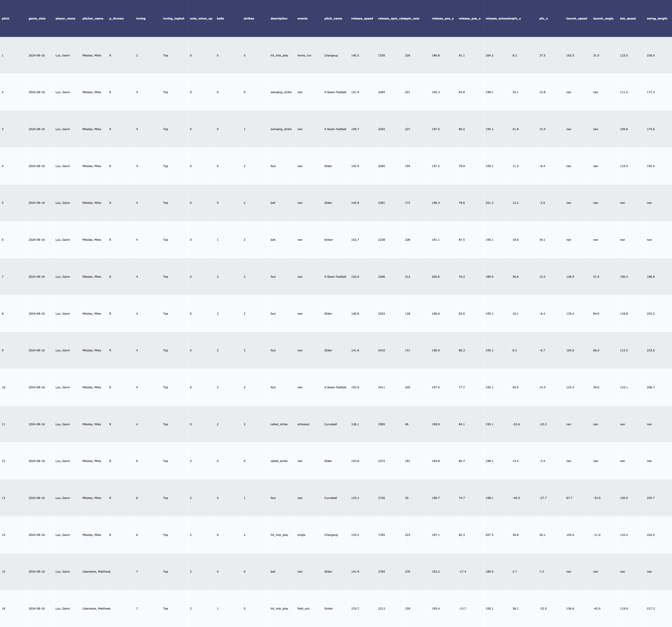
Task: Select release speed value 128.1
Action: click(x=355, y=424)
